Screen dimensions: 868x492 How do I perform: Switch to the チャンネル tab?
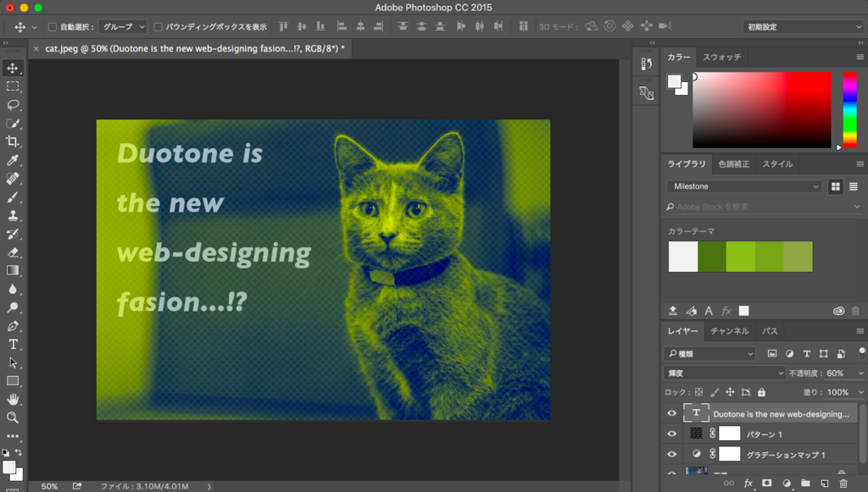(730, 331)
